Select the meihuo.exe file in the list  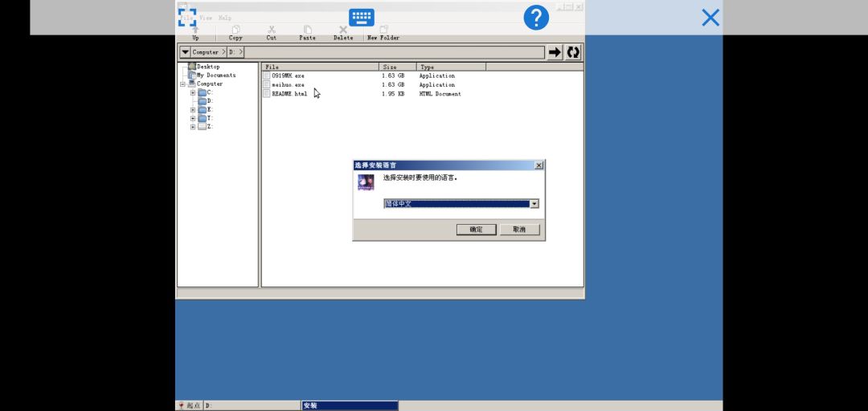coord(288,84)
